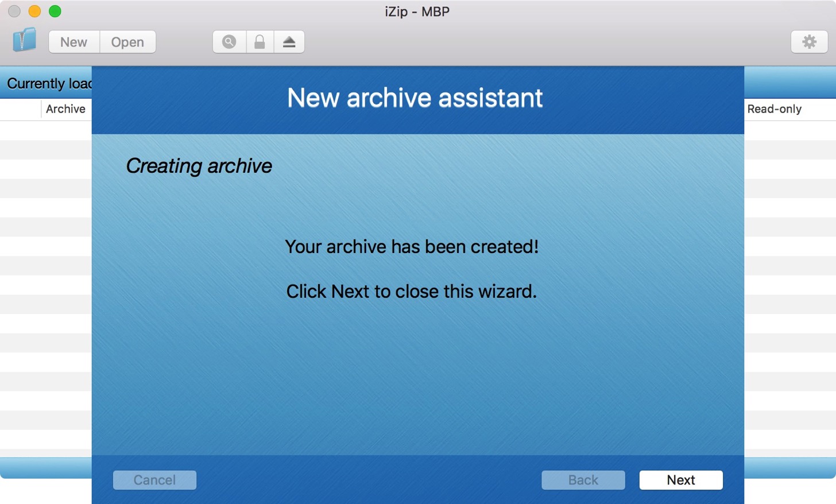The width and height of the screenshot is (836, 504).
Task: Click the dimmed Back button
Action: (583, 480)
